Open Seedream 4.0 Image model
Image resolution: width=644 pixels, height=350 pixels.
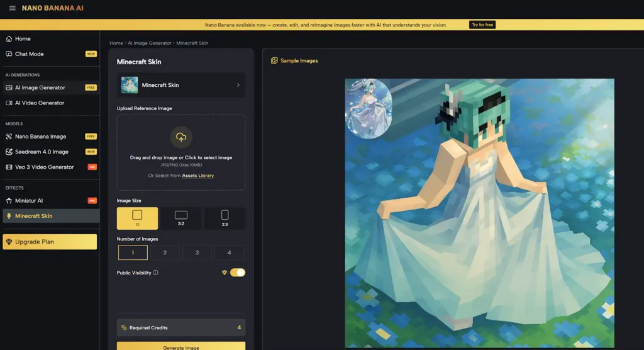pos(50,152)
